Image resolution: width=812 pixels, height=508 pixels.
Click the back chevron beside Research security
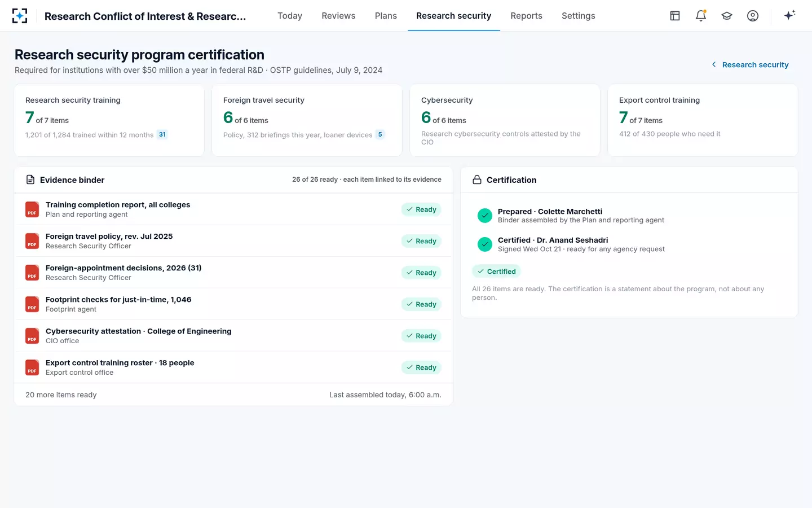714,64
